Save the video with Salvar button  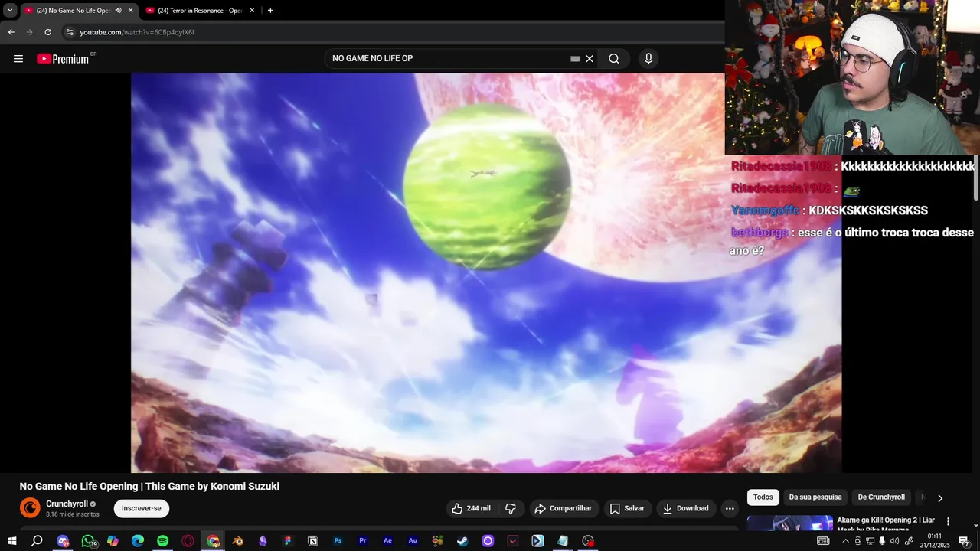(x=627, y=508)
